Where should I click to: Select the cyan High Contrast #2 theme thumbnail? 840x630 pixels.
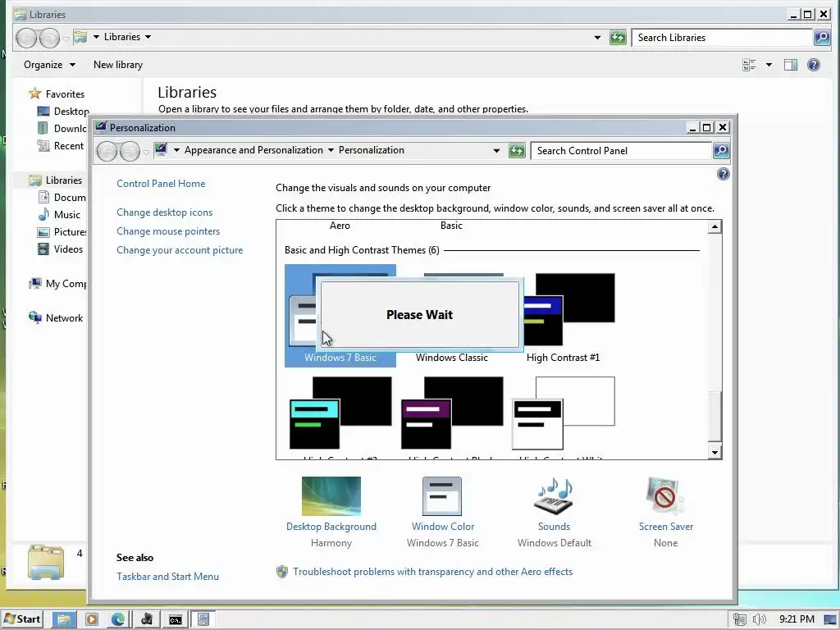340,413
